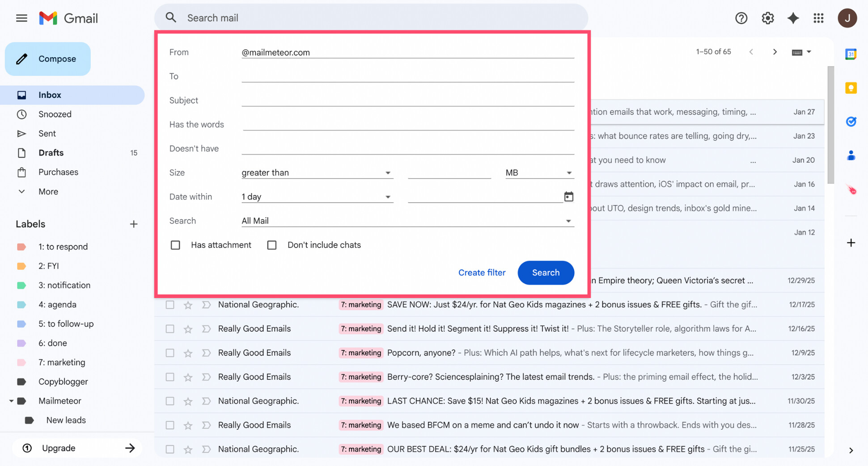
Task: Select the checkbox on the Really Good Emails row
Action: [170, 328]
